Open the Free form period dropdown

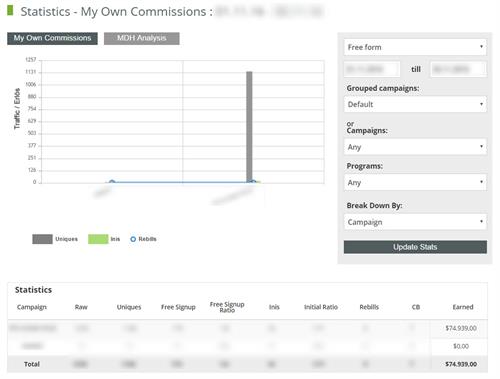415,47
